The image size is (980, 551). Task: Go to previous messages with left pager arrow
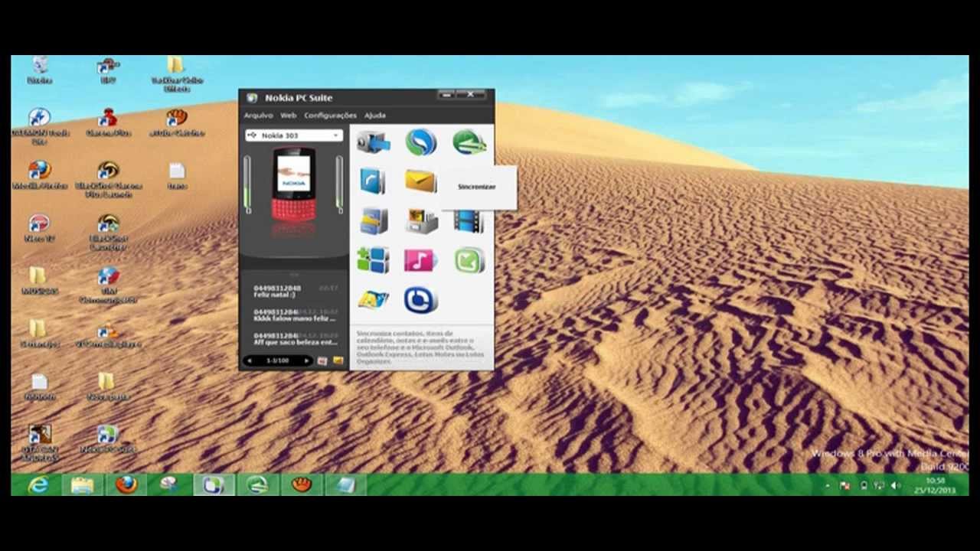pyautogui.click(x=250, y=360)
